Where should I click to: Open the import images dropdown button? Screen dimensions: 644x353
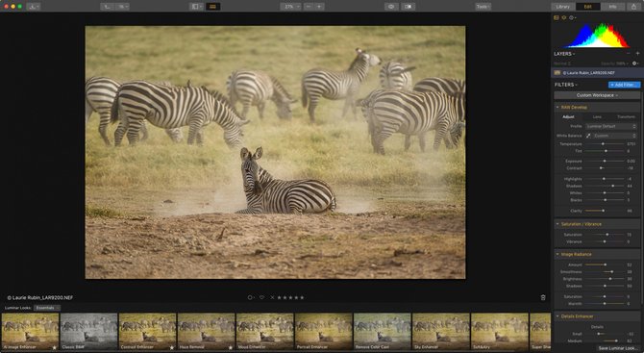(x=34, y=7)
